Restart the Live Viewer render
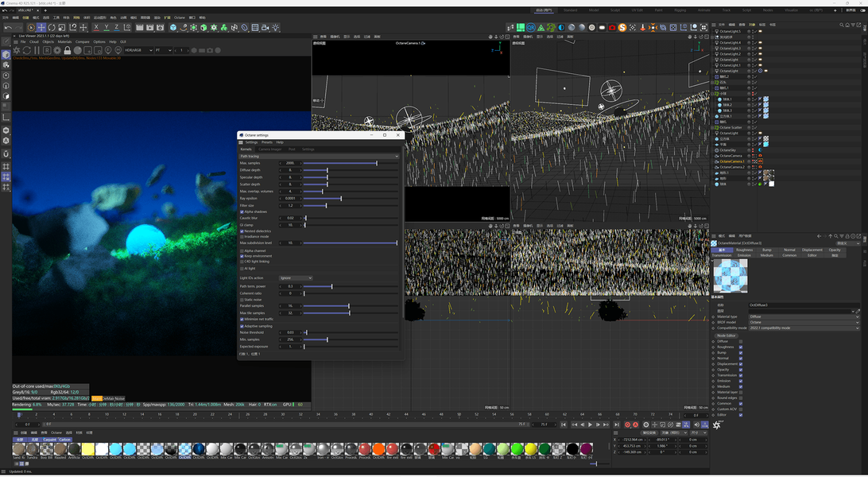Viewport: 868px width, 477px height. [26, 50]
